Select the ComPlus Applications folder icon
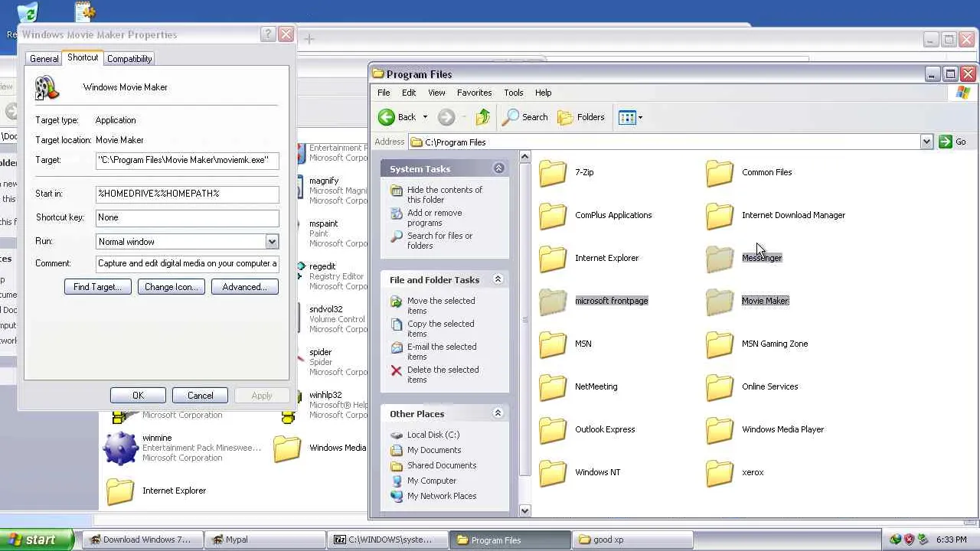 pyautogui.click(x=553, y=216)
